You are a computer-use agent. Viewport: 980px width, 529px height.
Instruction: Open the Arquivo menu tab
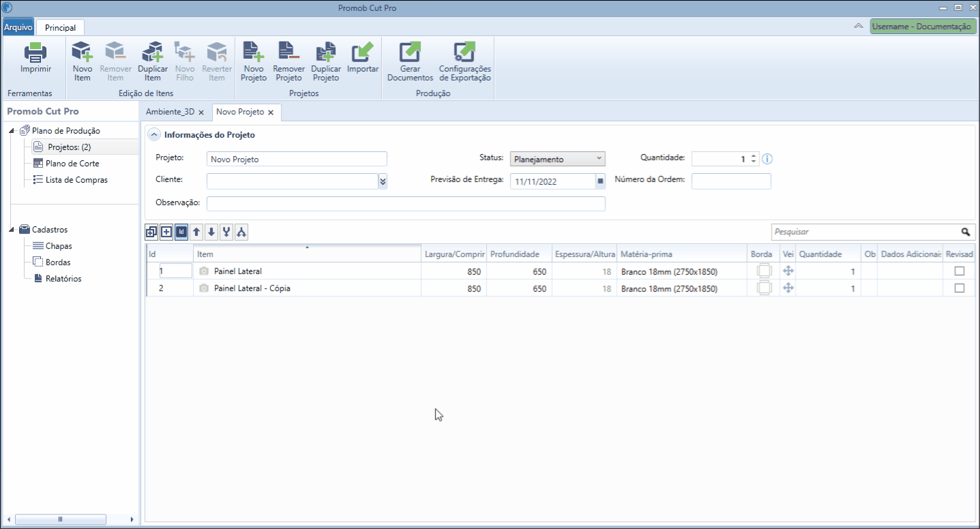[18, 27]
